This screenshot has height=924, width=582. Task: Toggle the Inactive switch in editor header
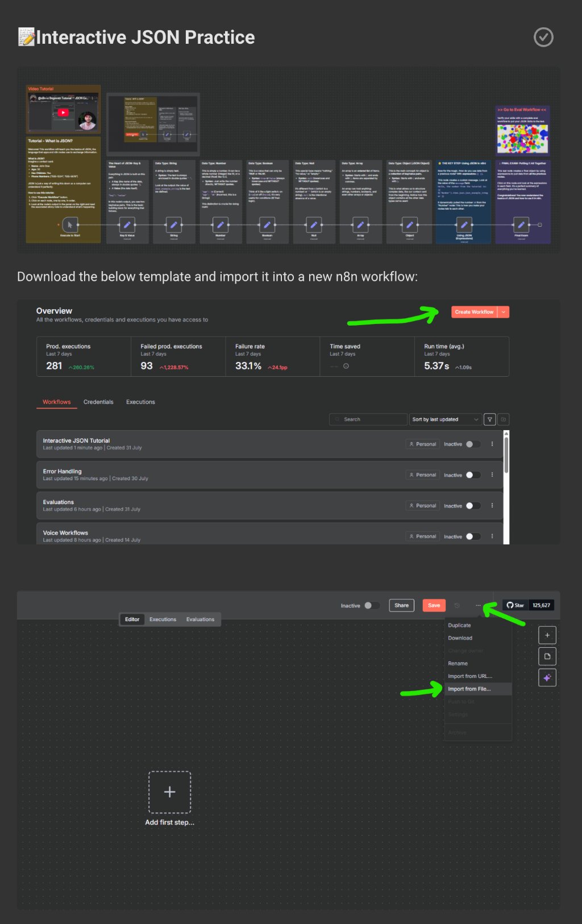[x=372, y=606]
